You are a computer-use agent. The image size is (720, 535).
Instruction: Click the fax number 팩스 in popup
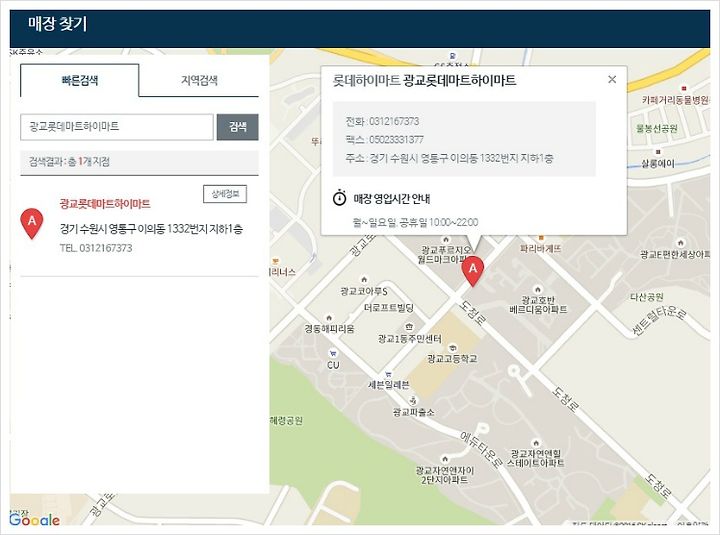[x=384, y=140]
